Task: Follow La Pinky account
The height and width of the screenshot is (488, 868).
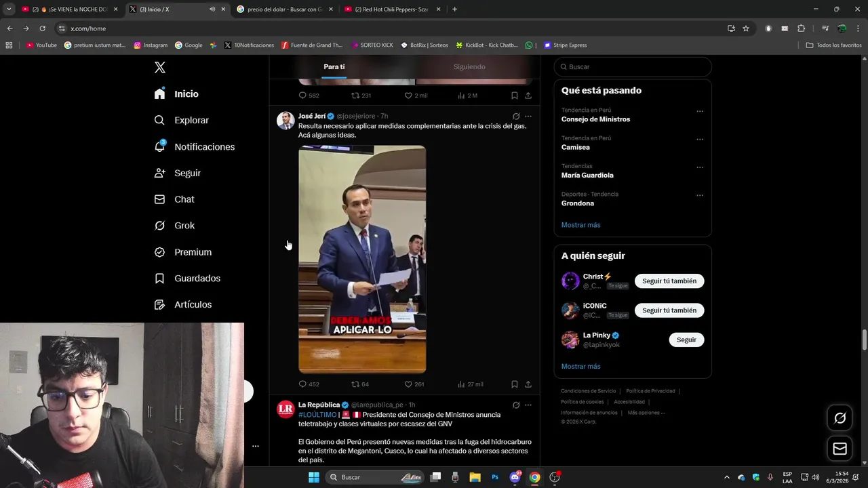Action: point(686,340)
